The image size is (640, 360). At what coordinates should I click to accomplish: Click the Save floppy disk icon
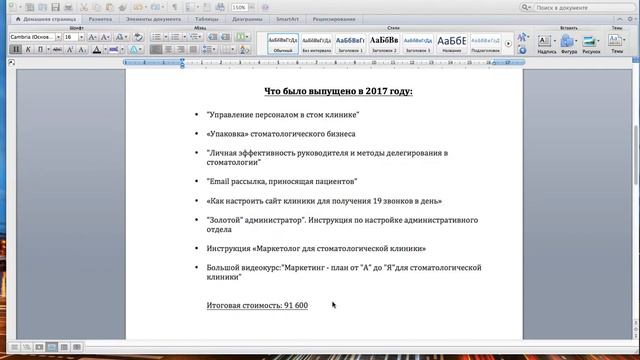point(55,7)
